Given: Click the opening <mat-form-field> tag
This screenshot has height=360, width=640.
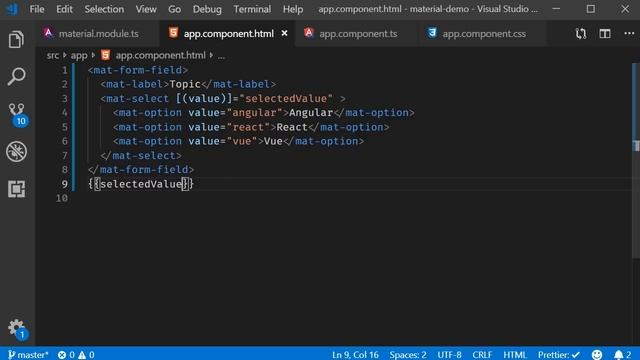Looking at the screenshot, I should (x=138, y=70).
